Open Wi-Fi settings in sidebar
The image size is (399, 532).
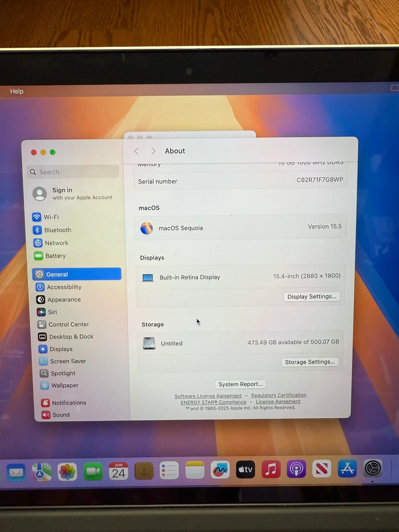(x=45, y=217)
